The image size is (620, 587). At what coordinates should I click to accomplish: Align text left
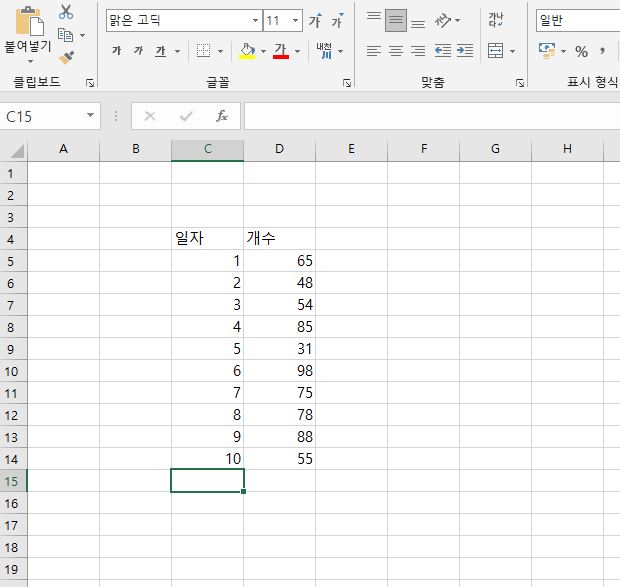pyautogui.click(x=374, y=51)
